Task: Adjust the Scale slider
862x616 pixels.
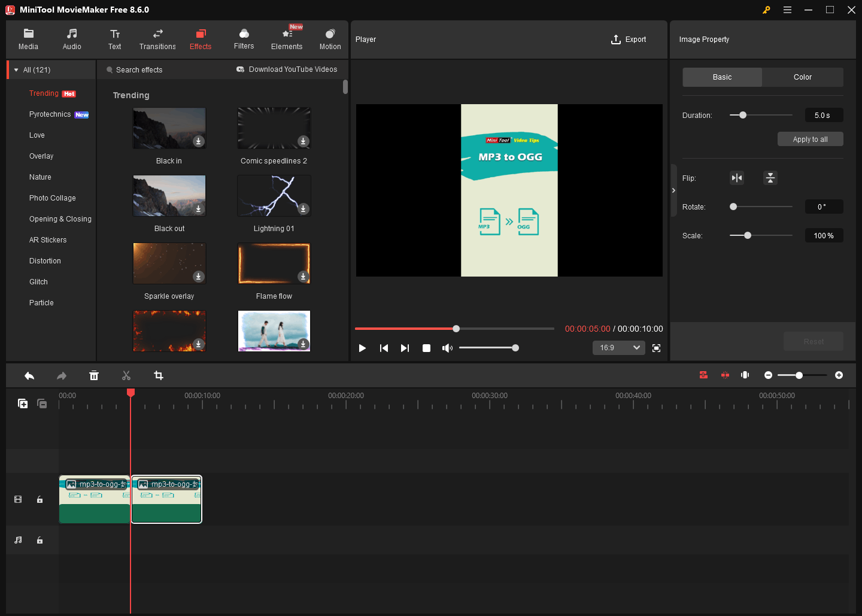Action: [x=747, y=235]
